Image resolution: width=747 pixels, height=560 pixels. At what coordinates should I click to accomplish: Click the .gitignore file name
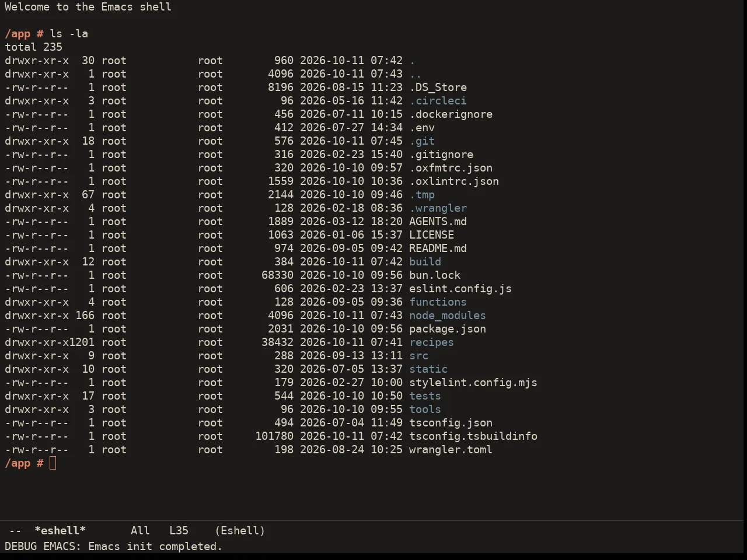click(x=441, y=155)
